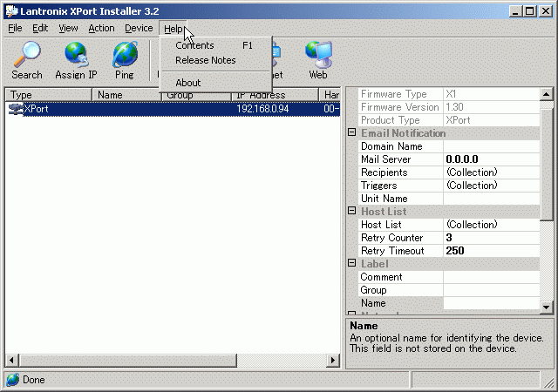Select the XPort device row
The image size is (558, 392).
coord(173,109)
